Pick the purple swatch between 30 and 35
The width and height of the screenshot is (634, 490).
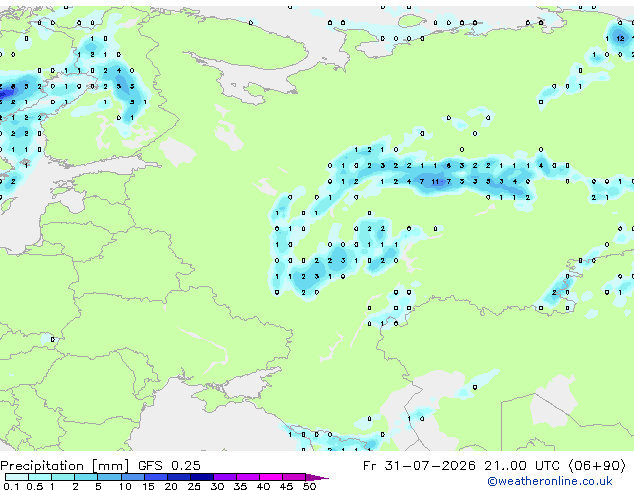[225, 477]
